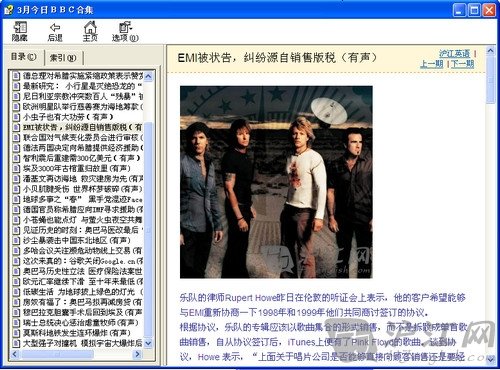Click page icon beside 小虫子也有大功劳
The width and height of the screenshot is (500, 370).
16,117
